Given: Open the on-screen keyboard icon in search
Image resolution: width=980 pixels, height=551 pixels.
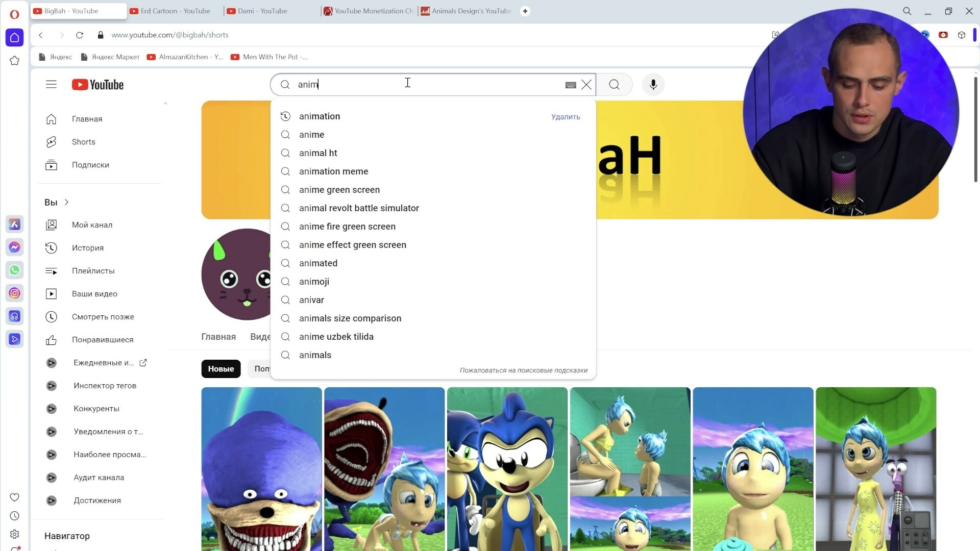Looking at the screenshot, I should [x=571, y=85].
